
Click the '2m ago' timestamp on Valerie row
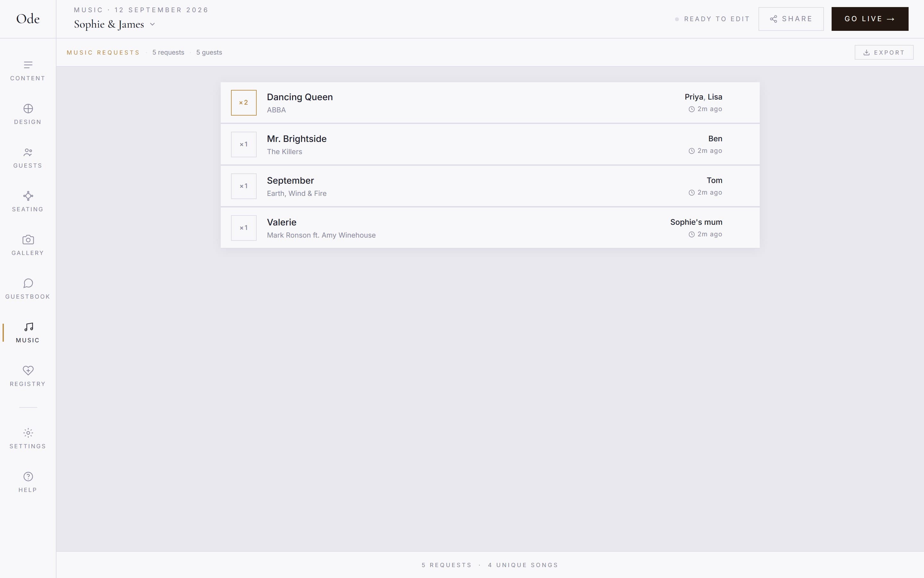(x=709, y=234)
